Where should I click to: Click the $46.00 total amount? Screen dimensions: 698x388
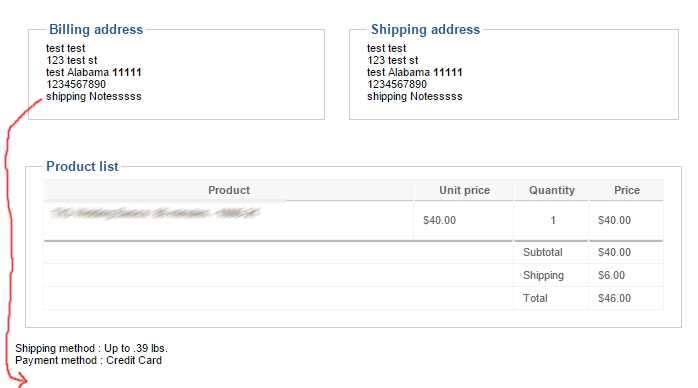614,298
